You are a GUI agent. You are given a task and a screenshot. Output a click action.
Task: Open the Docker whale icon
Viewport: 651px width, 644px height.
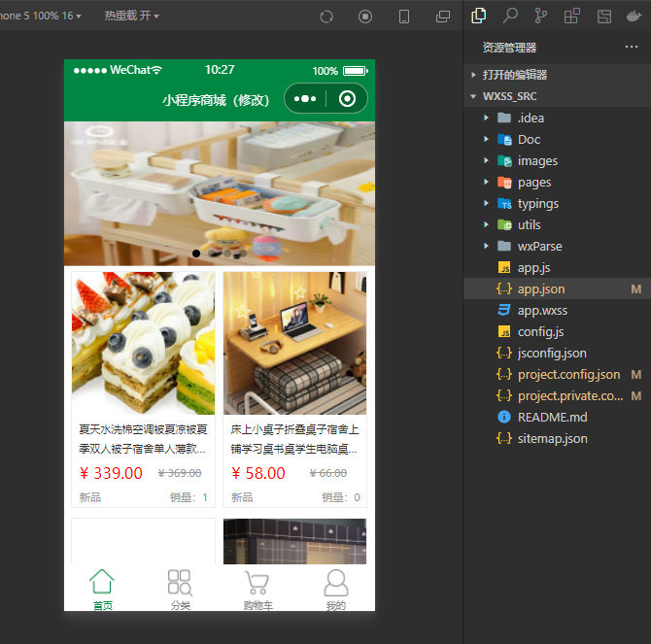click(x=634, y=17)
